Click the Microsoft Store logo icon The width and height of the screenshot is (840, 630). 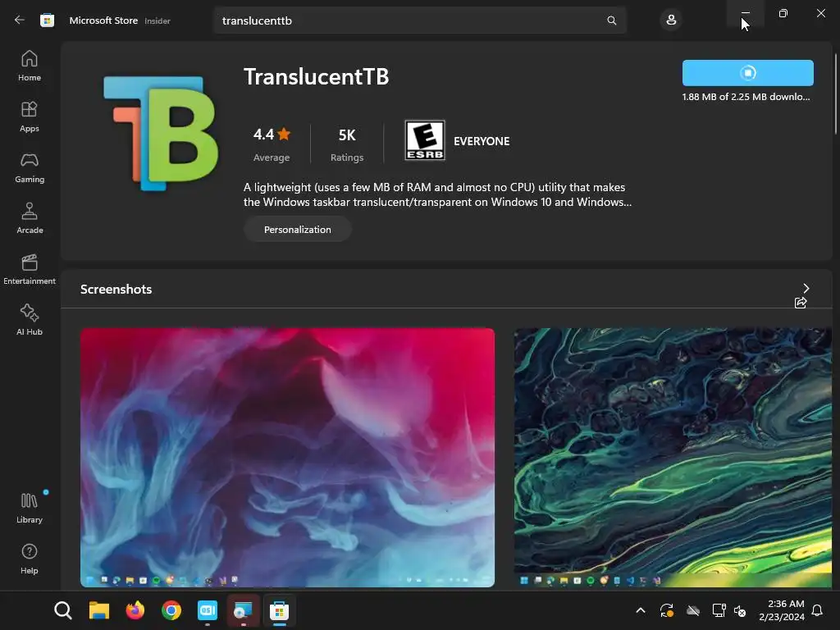coord(47,21)
